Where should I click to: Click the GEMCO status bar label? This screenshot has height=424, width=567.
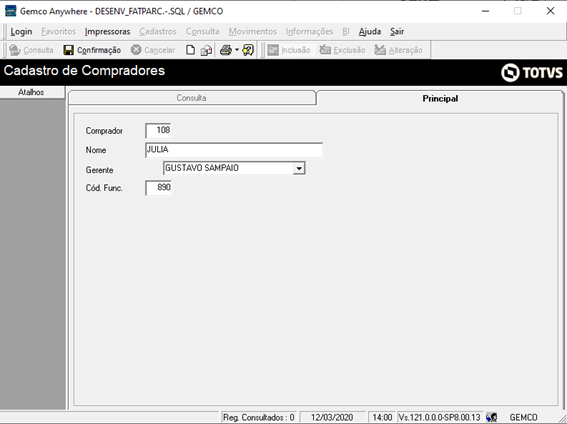click(x=523, y=417)
